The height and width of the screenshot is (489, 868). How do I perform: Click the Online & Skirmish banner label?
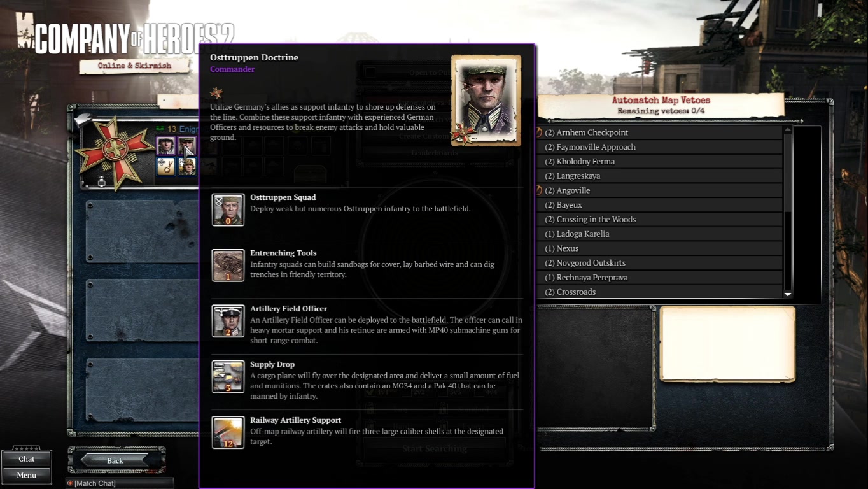(134, 66)
